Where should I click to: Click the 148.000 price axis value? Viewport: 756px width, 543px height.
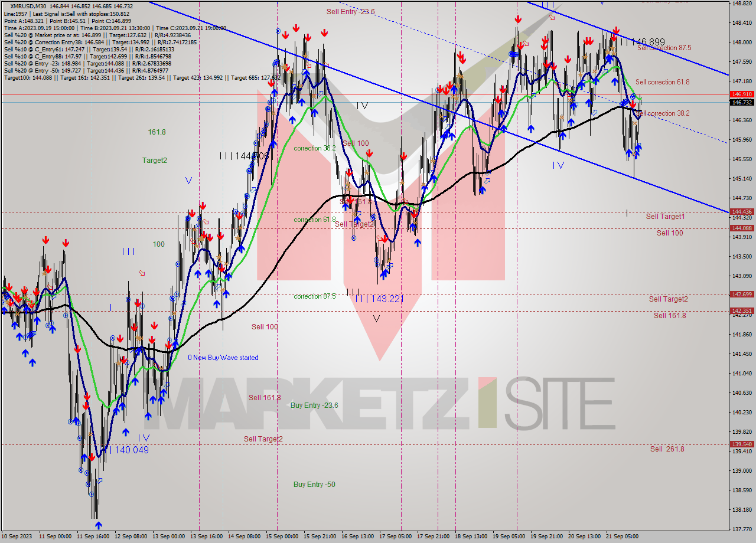point(742,42)
